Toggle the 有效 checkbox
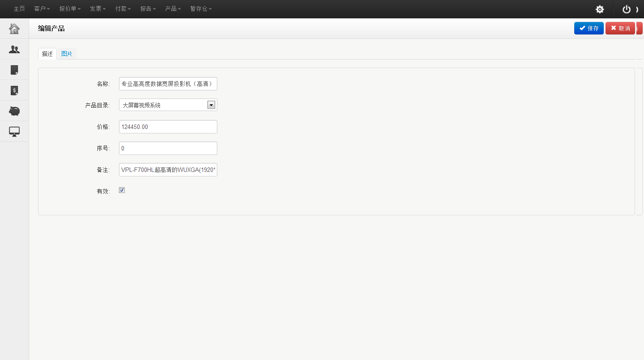The image size is (644, 360). click(x=122, y=190)
